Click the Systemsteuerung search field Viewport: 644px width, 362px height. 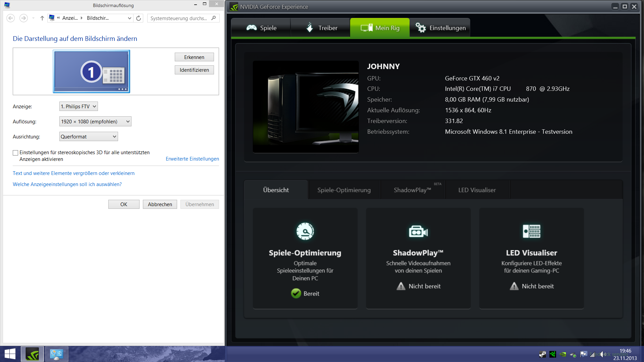tap(179, 18)
